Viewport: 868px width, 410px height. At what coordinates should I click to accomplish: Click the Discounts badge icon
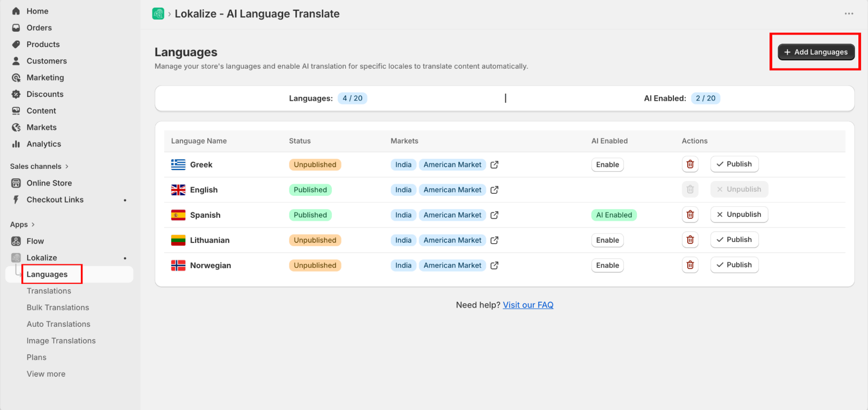16,94
